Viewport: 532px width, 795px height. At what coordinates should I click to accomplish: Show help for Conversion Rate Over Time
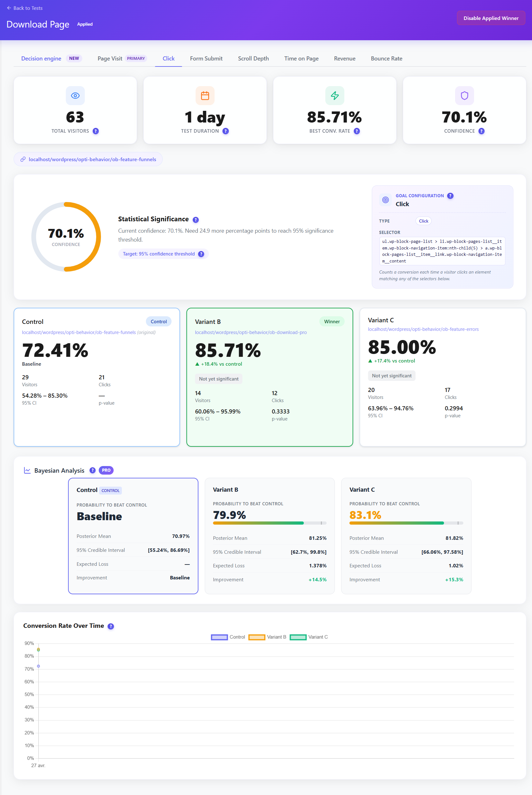pyautogui.click(x=110, y=626)
